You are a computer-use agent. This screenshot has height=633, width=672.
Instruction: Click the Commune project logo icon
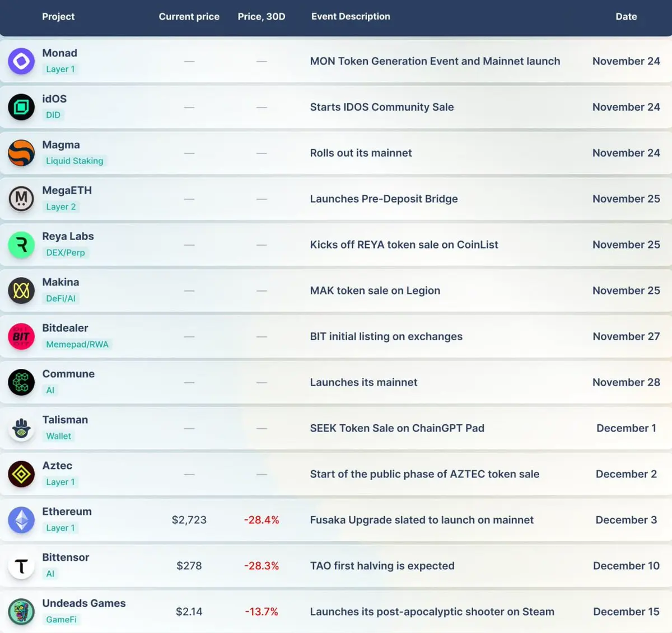pos(21,382)
